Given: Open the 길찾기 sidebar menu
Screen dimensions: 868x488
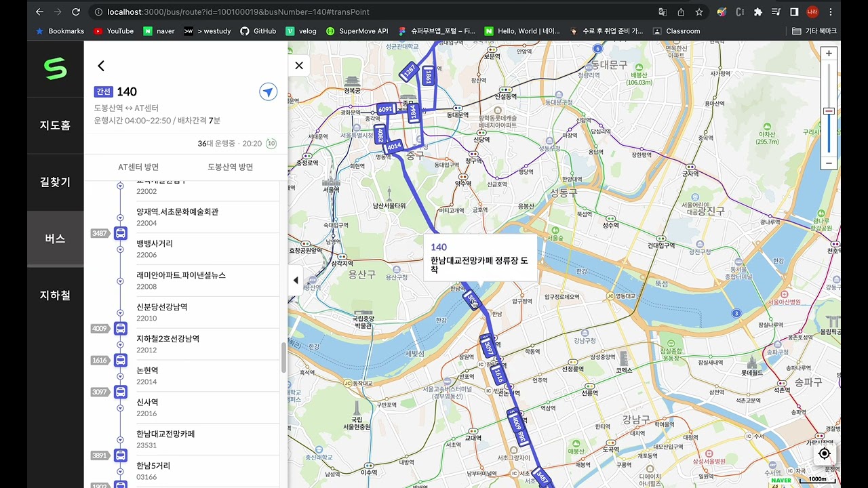Looking at the screenshot, I should [55, 182].
